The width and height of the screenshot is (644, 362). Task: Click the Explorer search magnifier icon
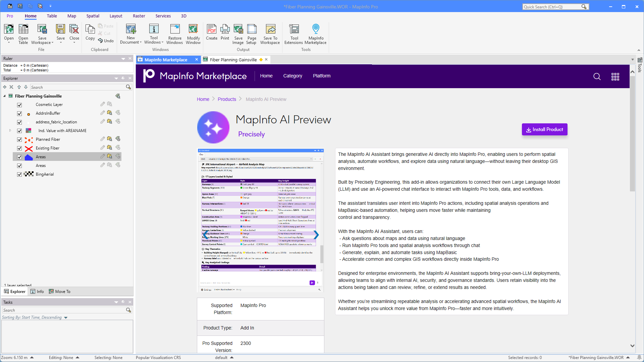[128, 87]
